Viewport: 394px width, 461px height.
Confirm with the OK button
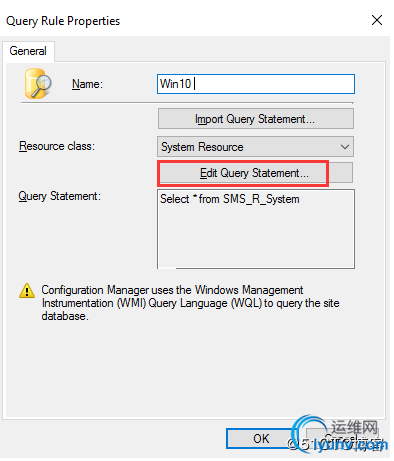[261, 438]
